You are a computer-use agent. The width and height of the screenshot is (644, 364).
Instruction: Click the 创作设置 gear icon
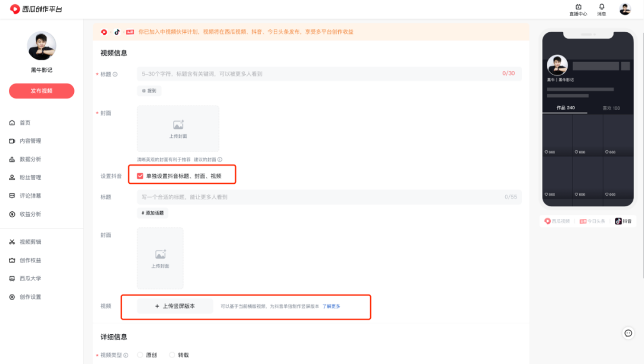pos(12,297)
